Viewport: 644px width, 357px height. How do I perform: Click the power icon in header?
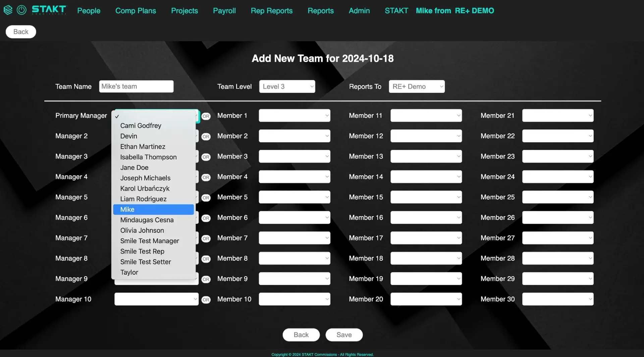(x=21, y=10)
